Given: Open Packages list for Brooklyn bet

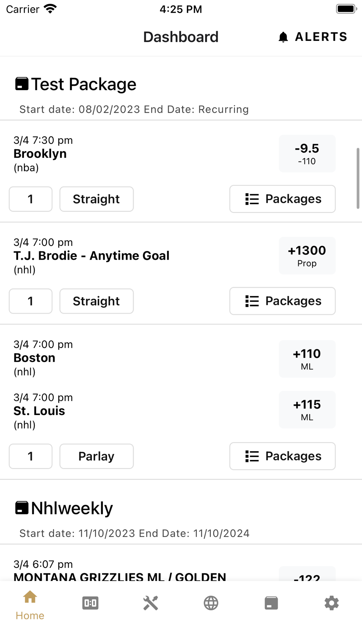Looking at the screenshot, I should (x=282, y=199).
